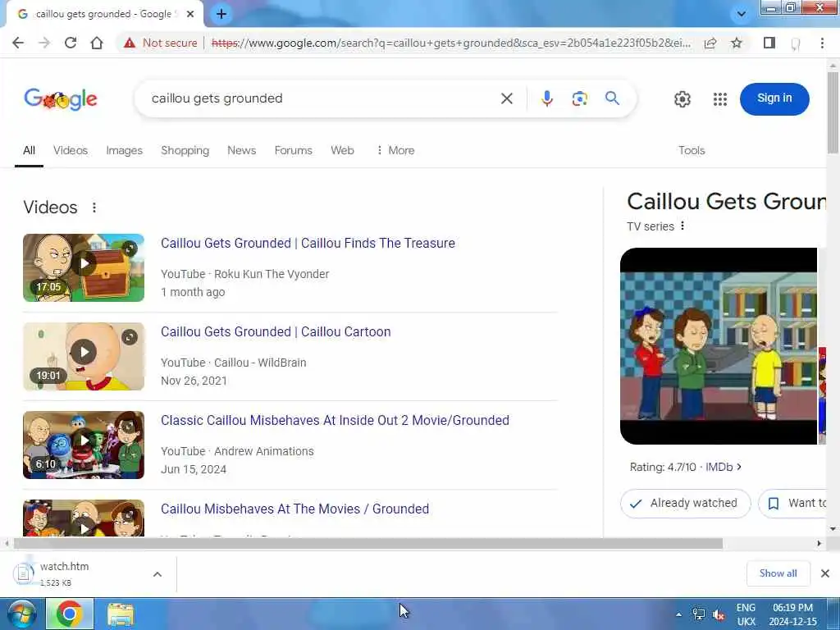
Task: Click Show all downloads
Action: 778,573
